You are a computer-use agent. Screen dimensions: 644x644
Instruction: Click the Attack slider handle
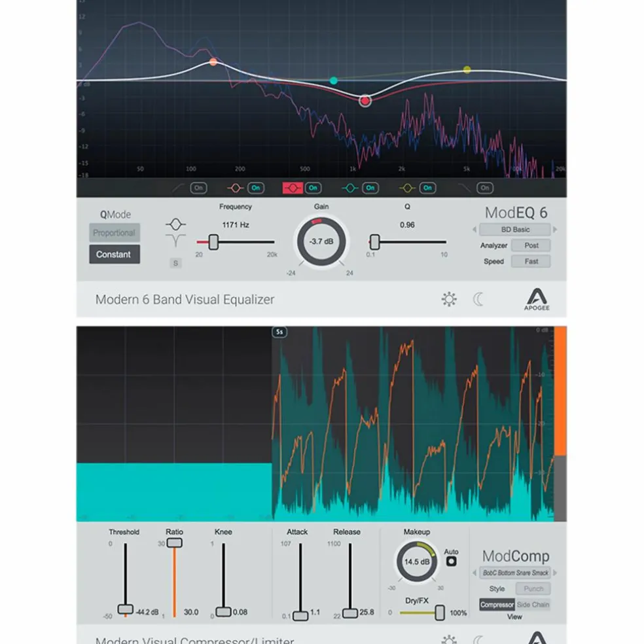tap(300, 616)
